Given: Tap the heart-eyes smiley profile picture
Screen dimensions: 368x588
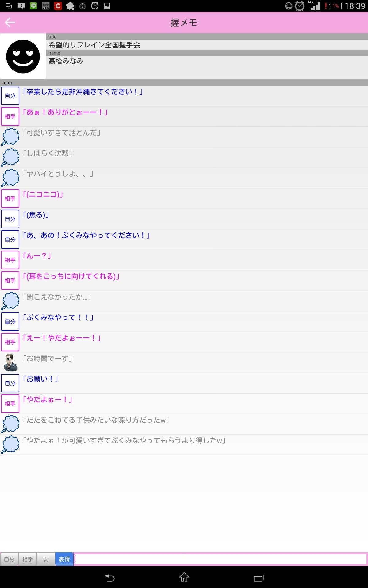Looking at the screenshot, I should tap(23, 56).
